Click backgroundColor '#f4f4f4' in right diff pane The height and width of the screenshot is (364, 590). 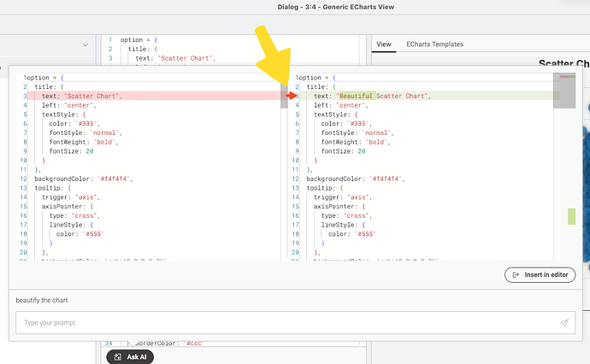pos(356,179)
